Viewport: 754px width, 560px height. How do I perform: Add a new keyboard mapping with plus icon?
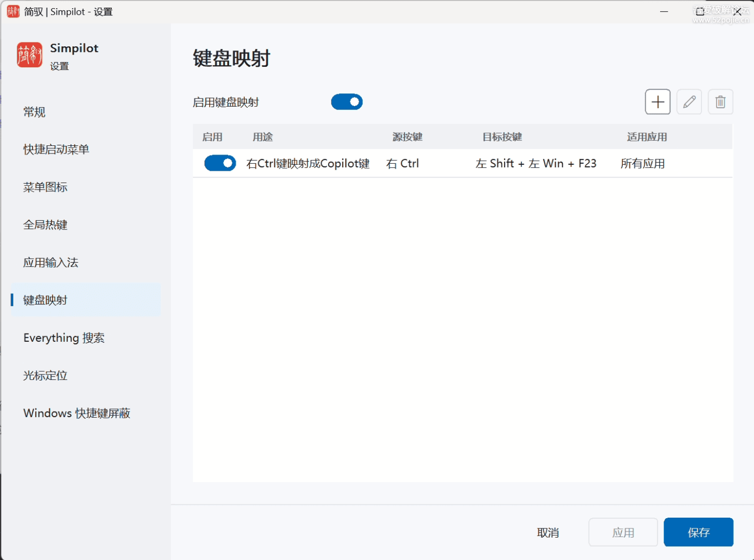coord(658,102)
